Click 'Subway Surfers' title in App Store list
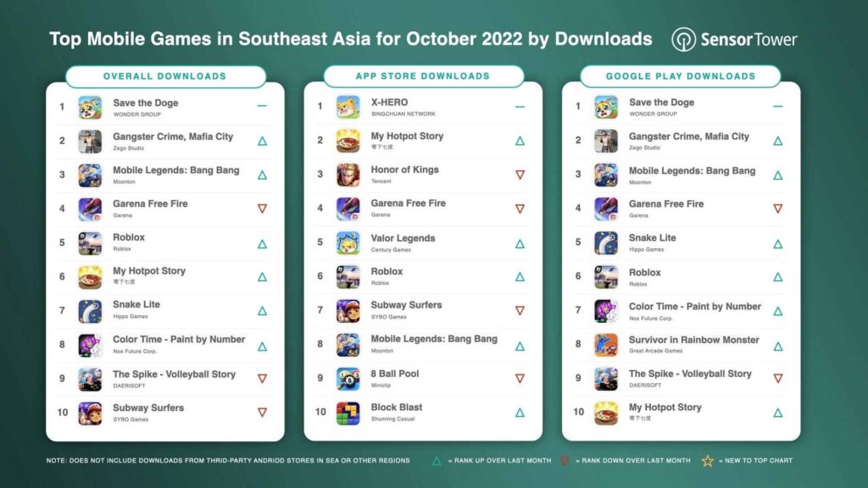This screenshot has height=488, width=868. [x=406, y=305]
